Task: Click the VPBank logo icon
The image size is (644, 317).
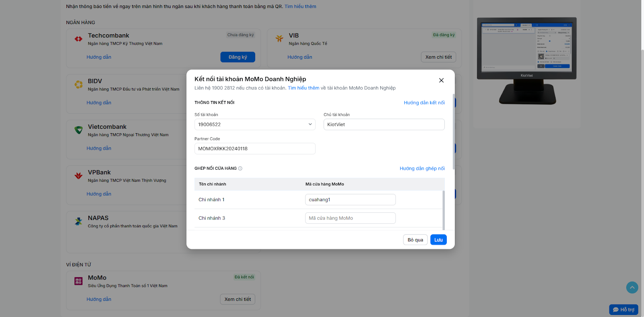Action: (x=78, y=176)
